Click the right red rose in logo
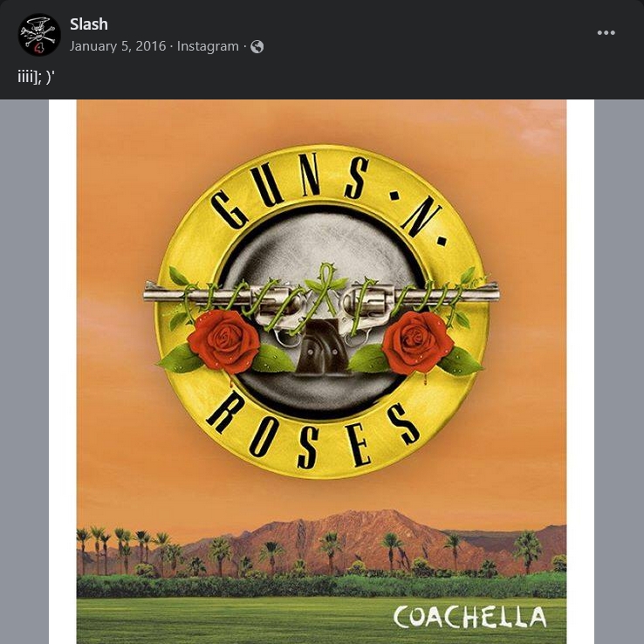The width and height of the screenshot is (644, 644). coord(418,343)
